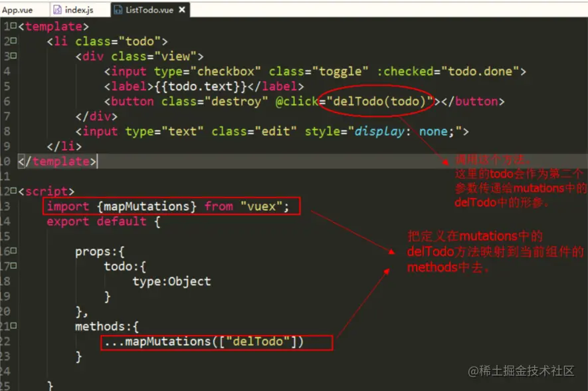The image size is (588, 391).
Task: Collapse the template block fold marker at line 1
Action: tap(14, 26)
